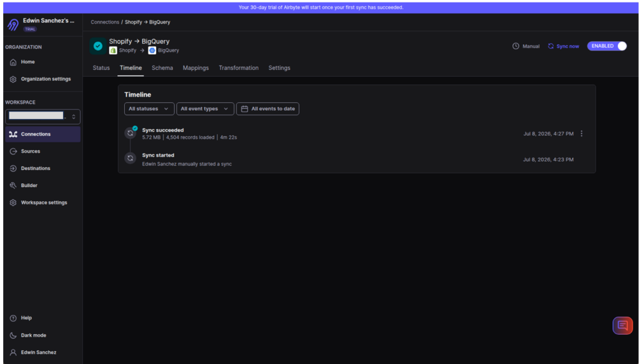Open the workspace selector dropdown
The image size is (639, 364).
click(x=43, y=117)
